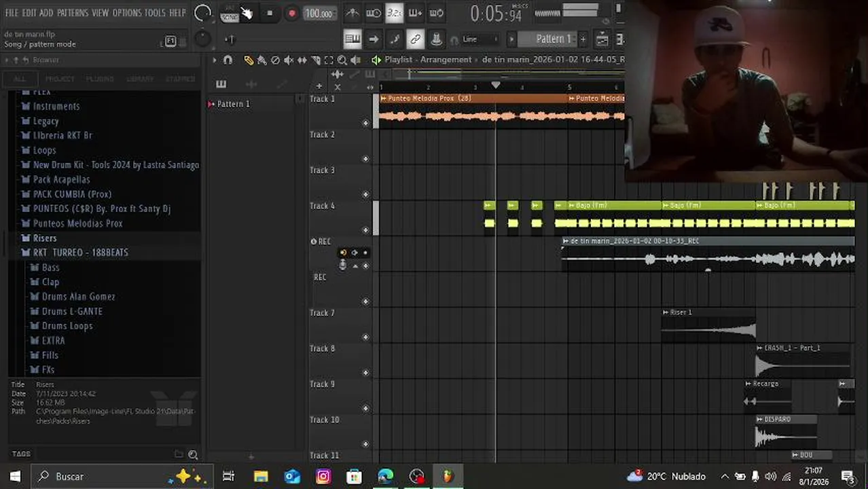Collapse the RKT TURREO - 188BEATS folder

coord(80,253)
